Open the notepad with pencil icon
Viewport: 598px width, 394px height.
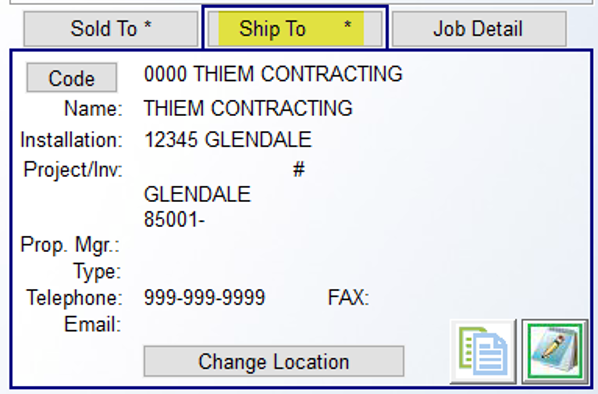tap(555, 352)
